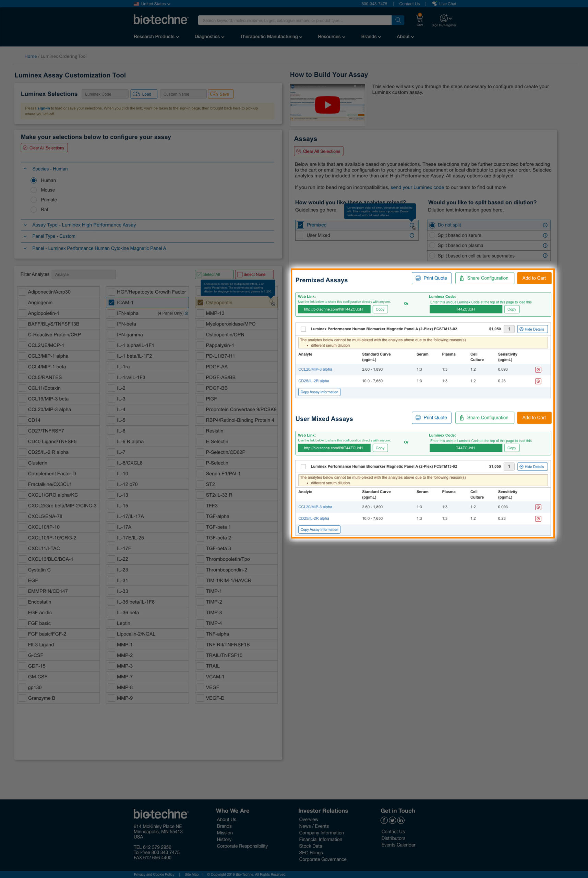Screen dimensions: 588x878
Task: Click Share Configuration in Premixed Assays
Action: pos(484,278)
